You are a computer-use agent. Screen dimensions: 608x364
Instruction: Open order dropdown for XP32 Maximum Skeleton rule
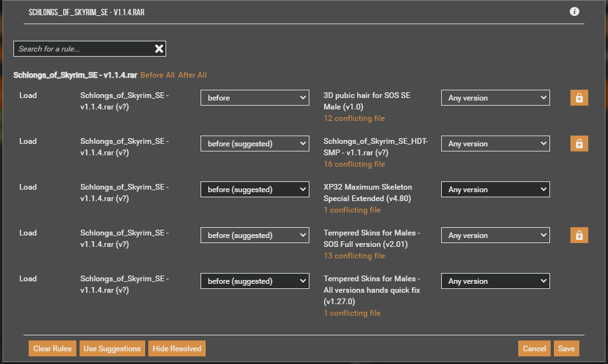tap(255, 189)
